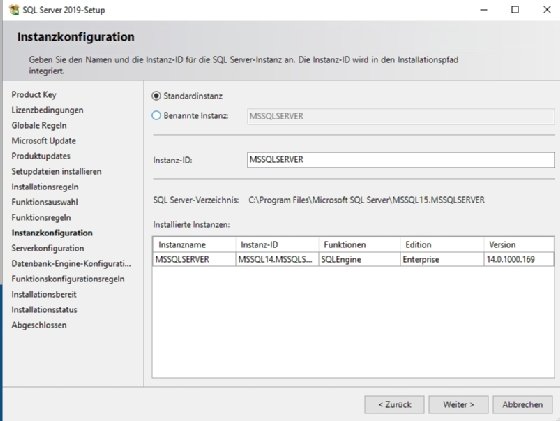Click the SQL Server-Verzeichnis path text
Screen dimensions: 560x421
tap(366, 200)
